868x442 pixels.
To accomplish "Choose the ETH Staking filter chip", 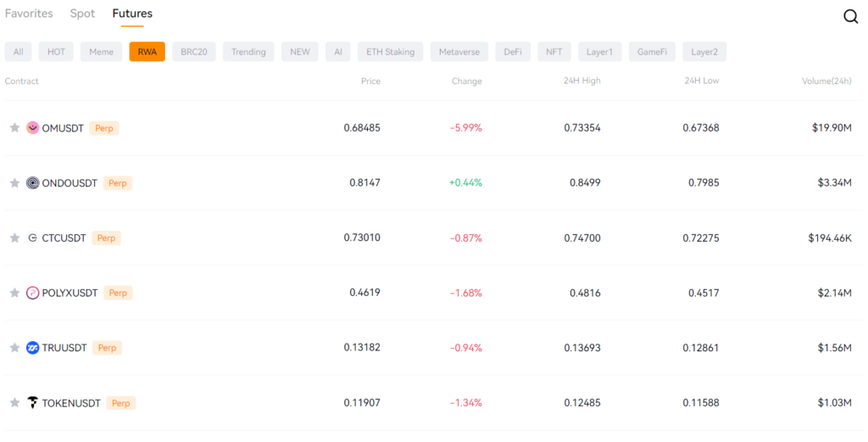I will (x=390, y=52).
